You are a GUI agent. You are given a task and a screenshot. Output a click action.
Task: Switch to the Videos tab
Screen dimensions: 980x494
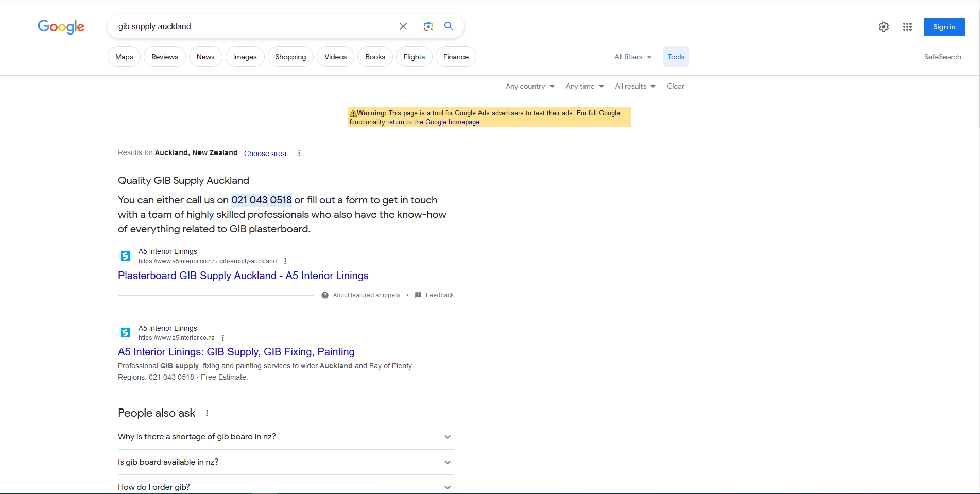[x=335, y=57]
